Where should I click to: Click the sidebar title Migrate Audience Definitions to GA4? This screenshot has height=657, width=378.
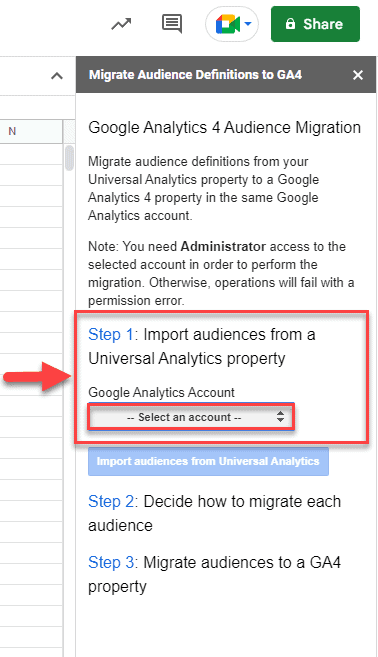click(x=195, y=75)
